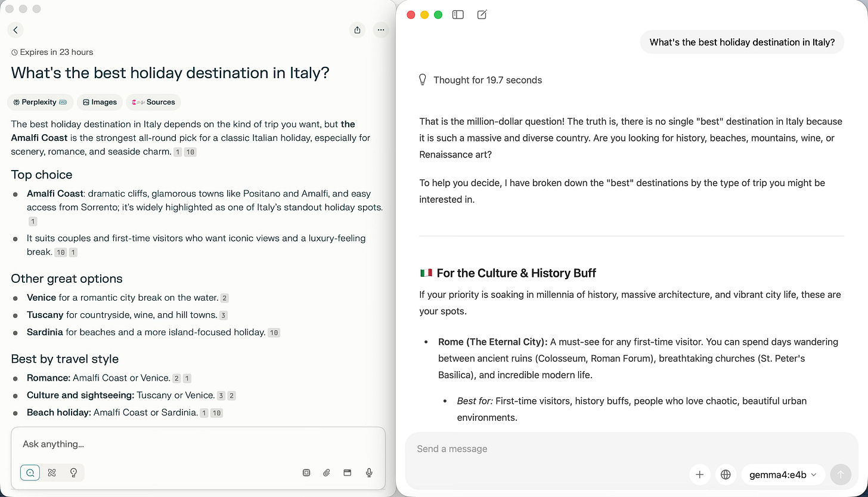Image resolution: width=868 pixels, height=497 pixels.
Task: Switch to the Perplexity answer tab
Action: [x=40, y=102]
